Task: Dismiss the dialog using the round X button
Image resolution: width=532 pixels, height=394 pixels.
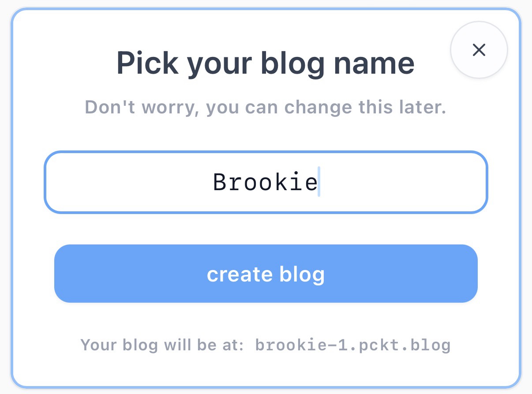Action: click(x=479, y=50)
